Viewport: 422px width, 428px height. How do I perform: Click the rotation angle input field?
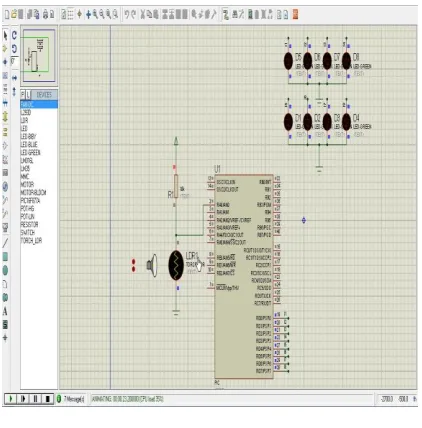click(15, 62)
